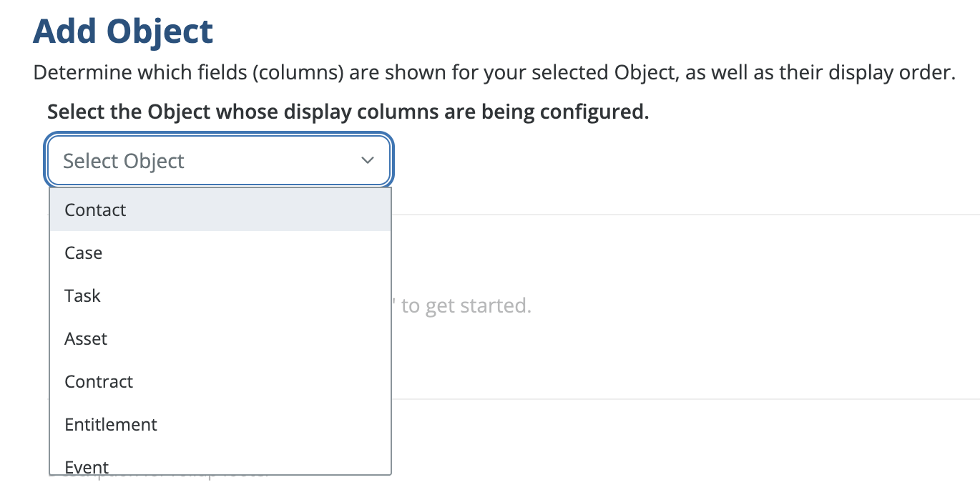This screenshot has height=495, width=980.
Task: Select the Case option
Action: 84,253
